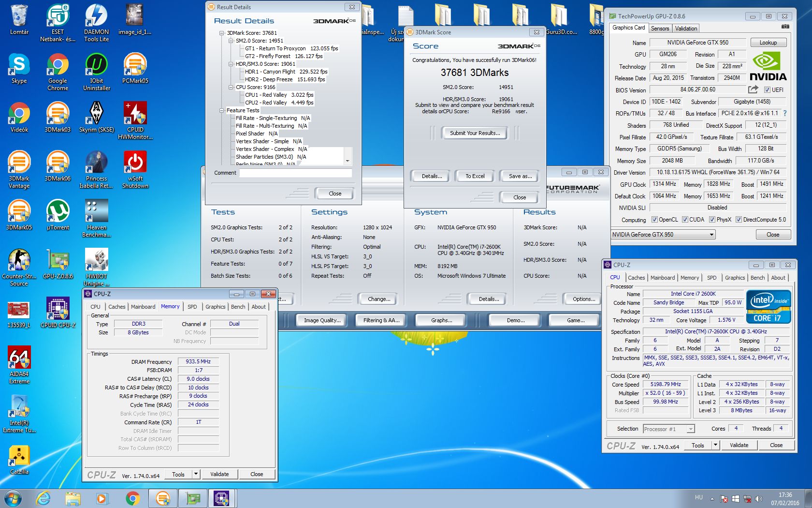
Task: Collapse SM2.0 Score tree node
Action: point(231,41)
